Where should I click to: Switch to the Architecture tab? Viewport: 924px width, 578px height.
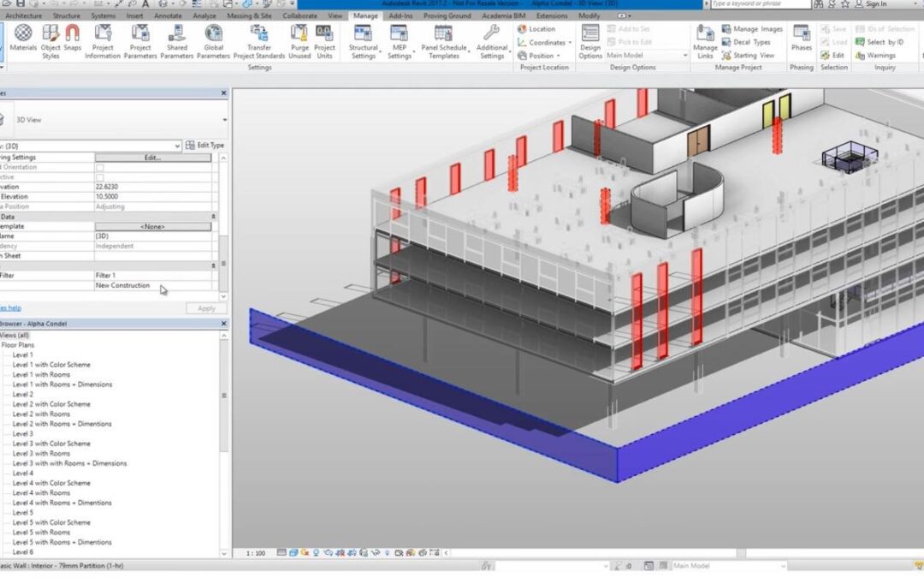(24, 16)
